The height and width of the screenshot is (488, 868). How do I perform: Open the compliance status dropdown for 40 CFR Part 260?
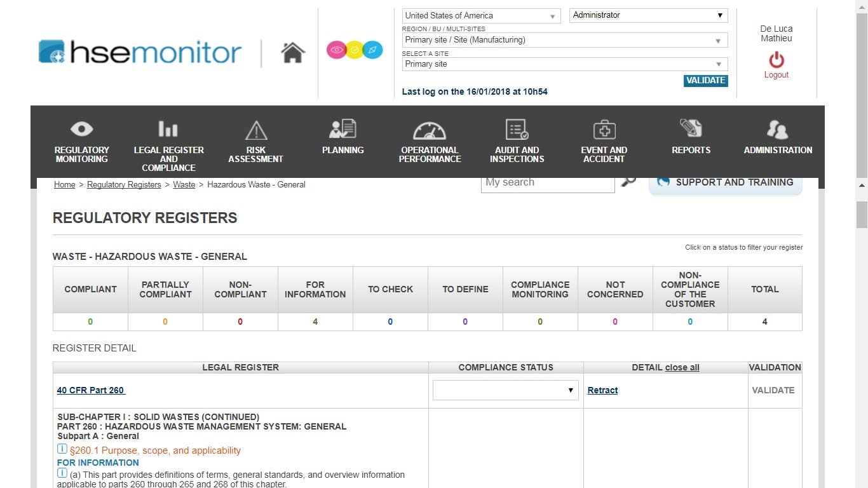point(505,390)
